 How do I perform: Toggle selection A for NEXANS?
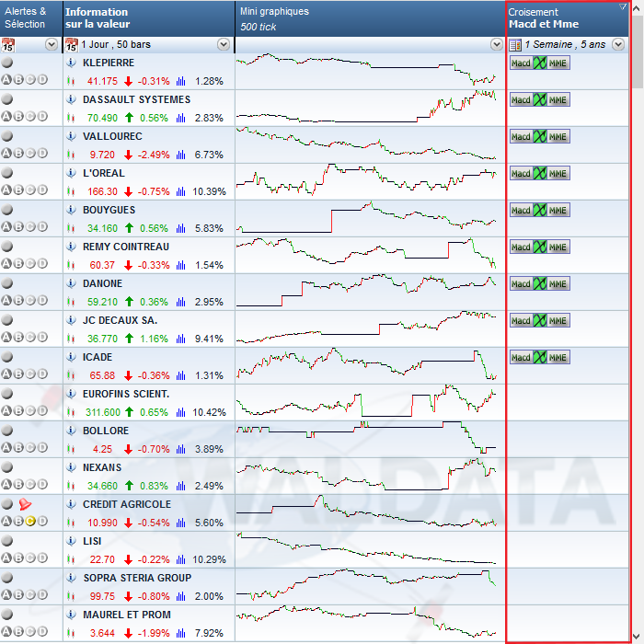(x=6, y=485)
